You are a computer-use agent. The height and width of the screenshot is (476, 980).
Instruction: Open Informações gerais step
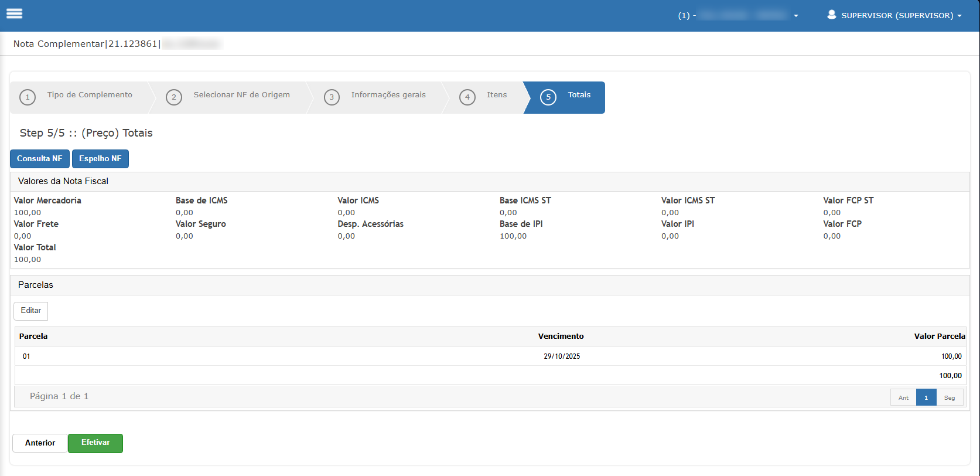(388, 95)
